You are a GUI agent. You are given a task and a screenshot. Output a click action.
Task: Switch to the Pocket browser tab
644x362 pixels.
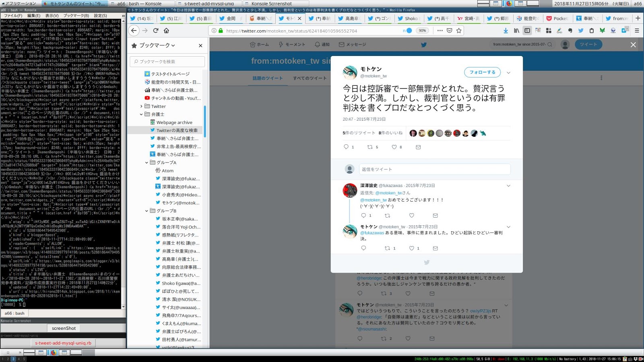557,18
